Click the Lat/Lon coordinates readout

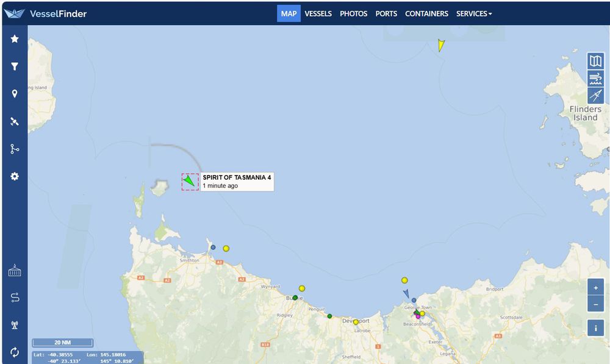tap(88, 358)
